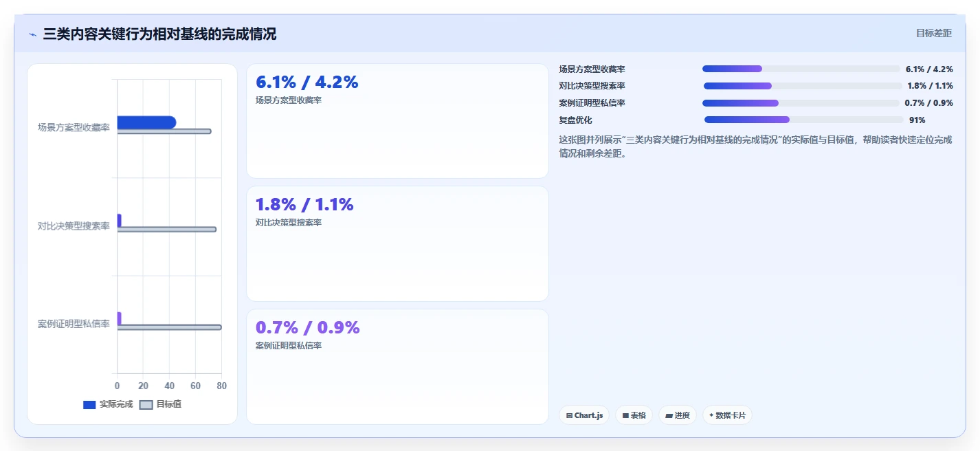Click the blue actual bar for 场景方案型收藏率
The height and width of the screenshot is (451, 980).
tap(146, 122)
